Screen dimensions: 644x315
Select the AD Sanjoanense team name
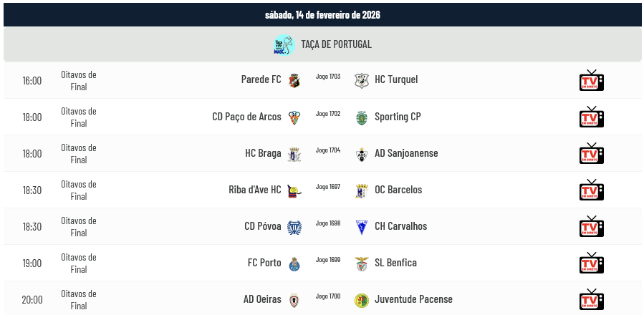point(406,153)
